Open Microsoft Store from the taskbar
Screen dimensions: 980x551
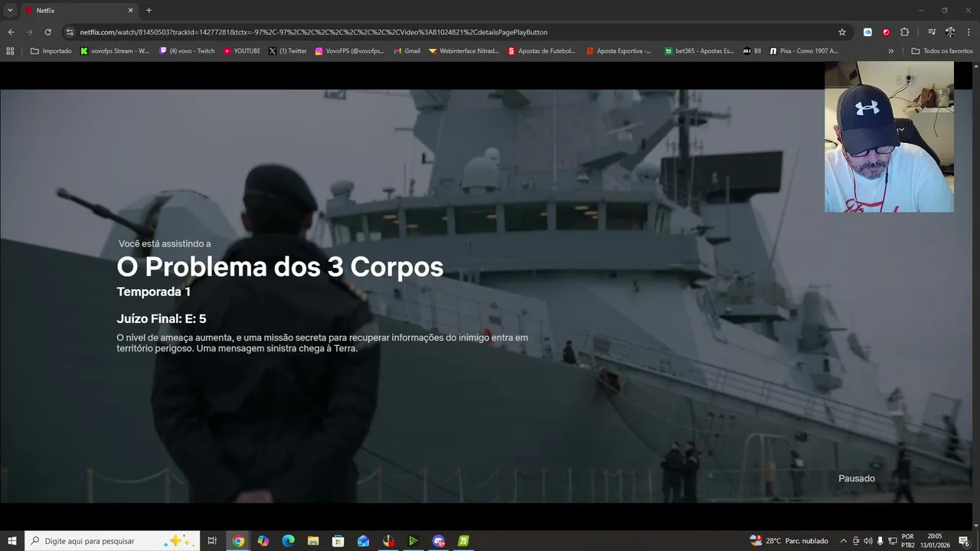coord(338,541)
